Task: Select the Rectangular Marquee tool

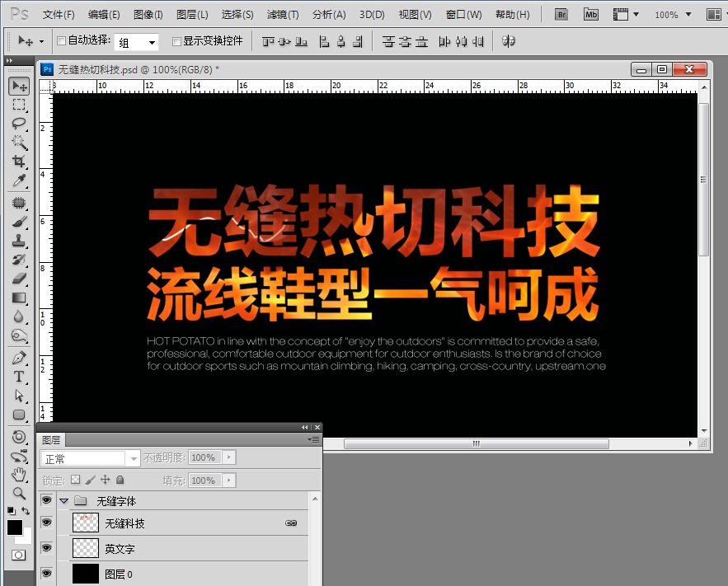Action: 19,105
